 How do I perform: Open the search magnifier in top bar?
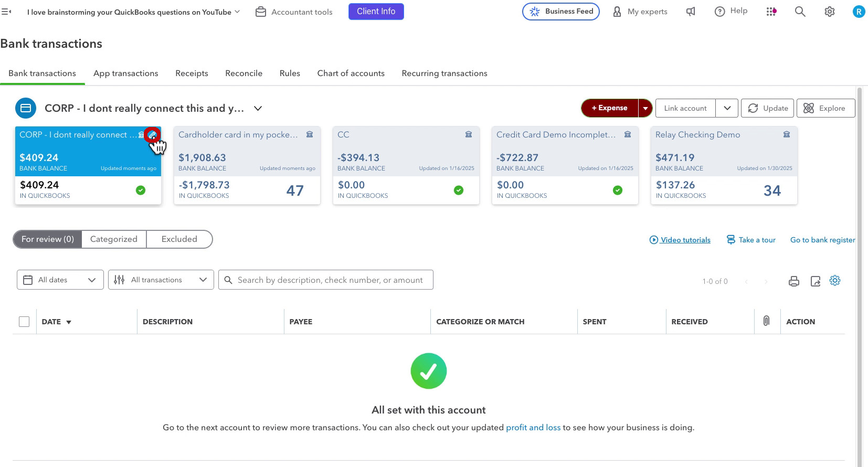click(x=800, y=12)
